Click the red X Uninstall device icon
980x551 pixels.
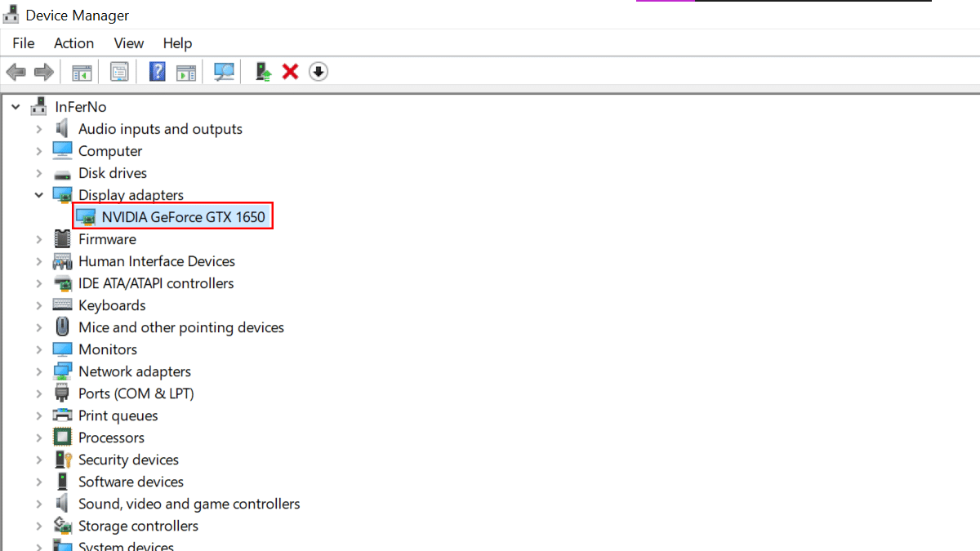coord(290,72)
